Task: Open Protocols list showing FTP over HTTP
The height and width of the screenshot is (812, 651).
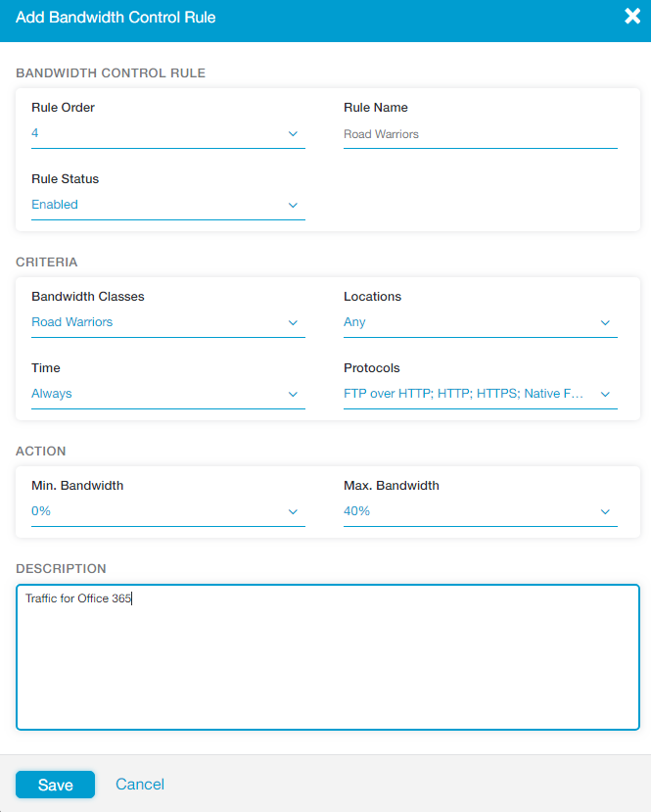Action: (464, 394)
